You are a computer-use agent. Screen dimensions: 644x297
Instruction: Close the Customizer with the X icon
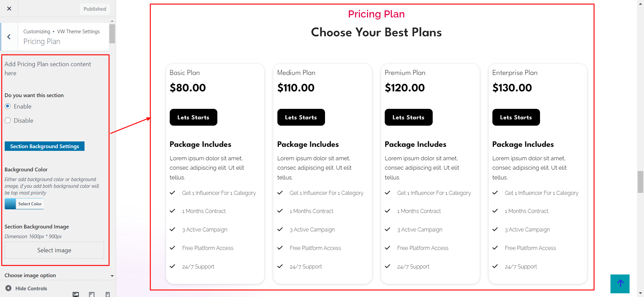(x=9, y=9)
